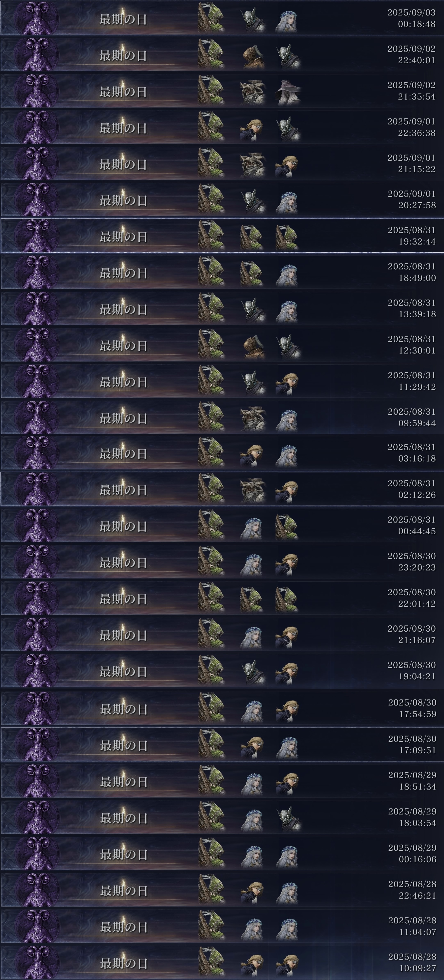This screenshot has height=980, width=444.
Task: Select winged-helmet portrait in 2025/08/31 13:39:18 row
Action: click(253, 310)
